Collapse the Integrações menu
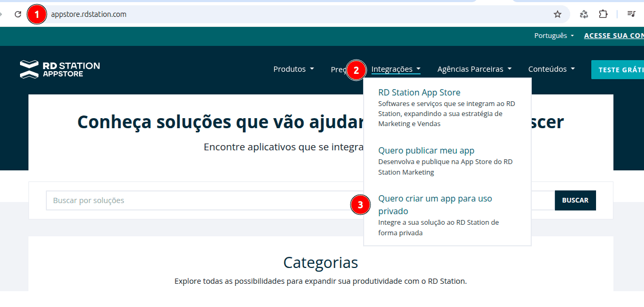This screenshot has width=644, height=307. point(396,69)
